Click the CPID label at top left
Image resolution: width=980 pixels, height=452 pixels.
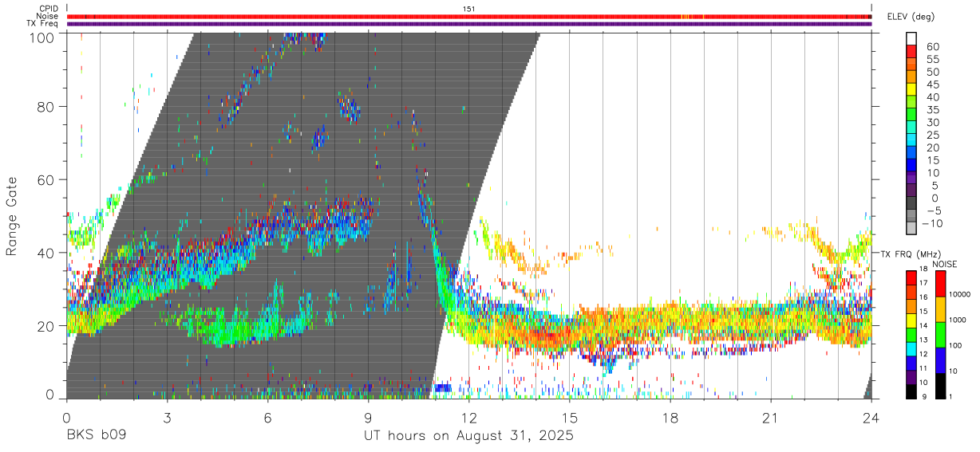click(x=48, y=9)
